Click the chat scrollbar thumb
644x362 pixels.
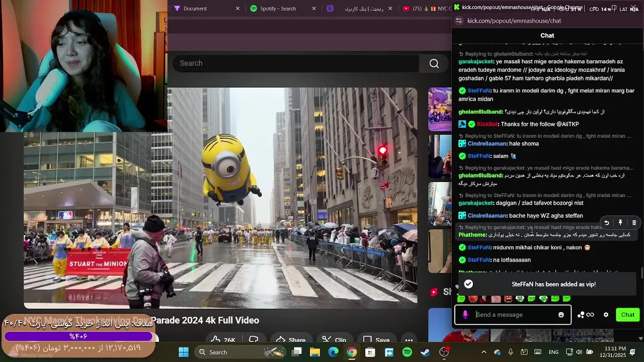641,273
